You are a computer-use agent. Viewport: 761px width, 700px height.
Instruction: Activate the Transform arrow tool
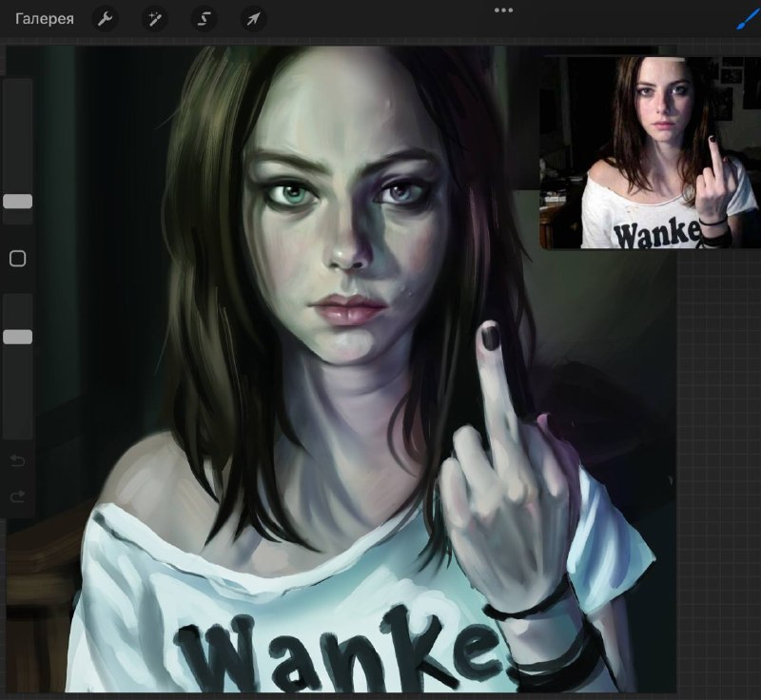point(253,19)
